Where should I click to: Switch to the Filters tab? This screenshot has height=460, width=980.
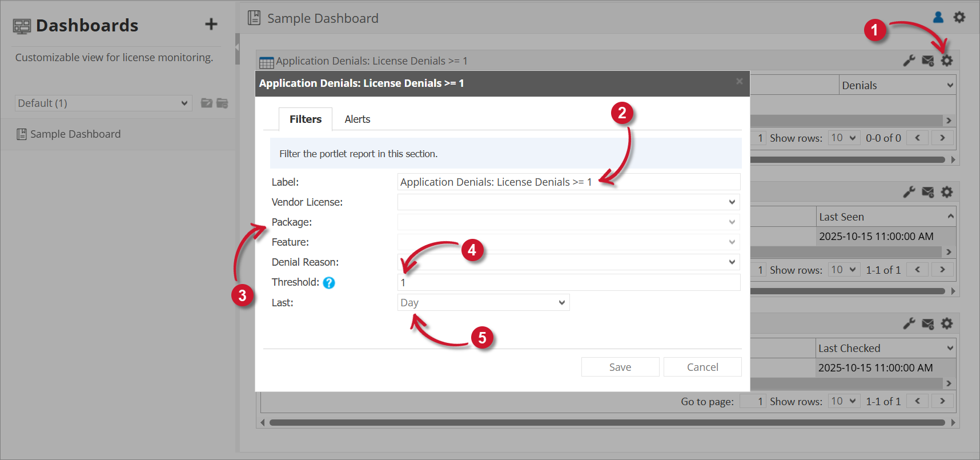coord(306,119)
